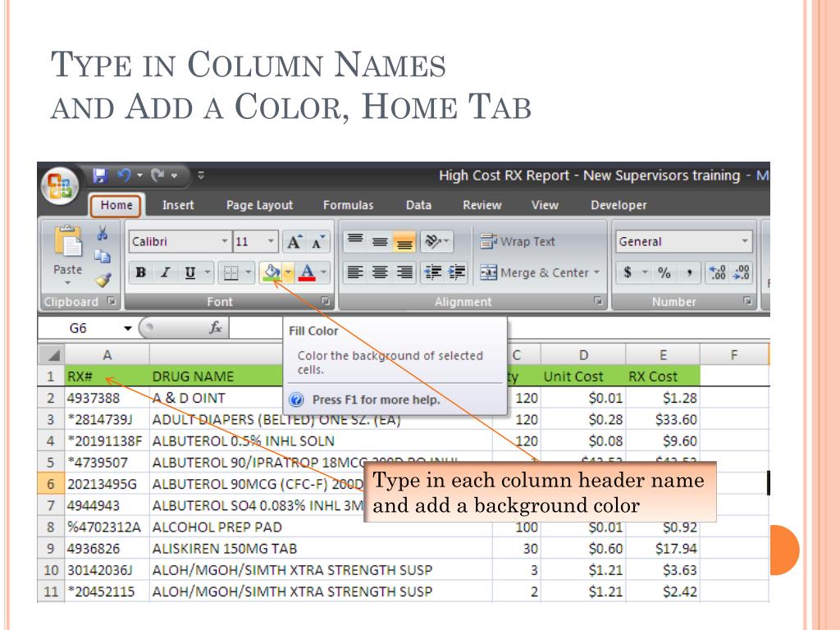Increase the cell indent

point(456,272)
